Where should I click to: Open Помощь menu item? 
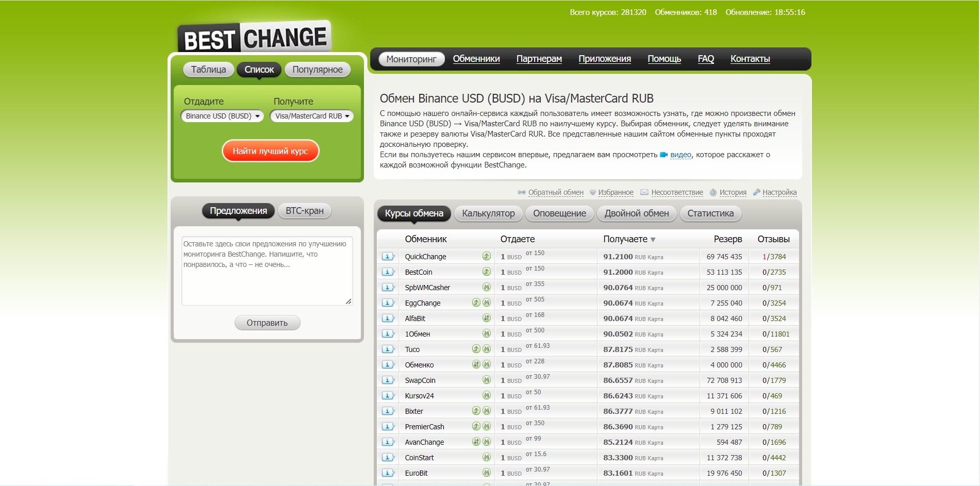point(664,59)
